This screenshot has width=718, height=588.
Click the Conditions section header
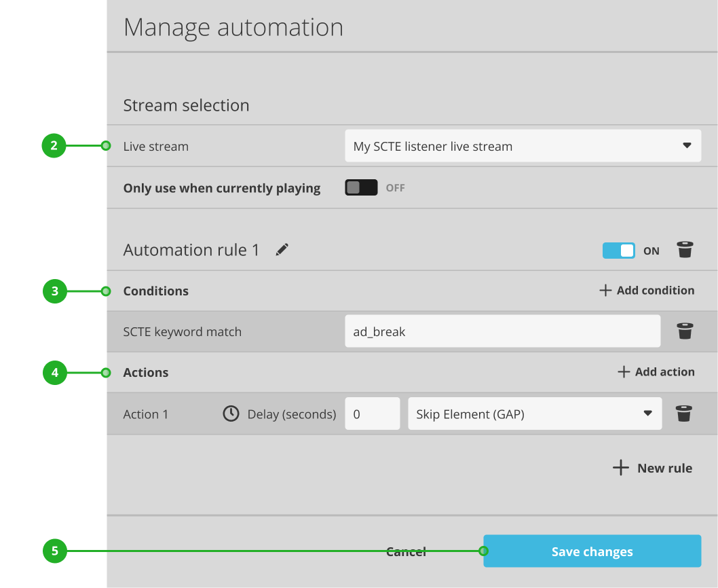(155, 291)
